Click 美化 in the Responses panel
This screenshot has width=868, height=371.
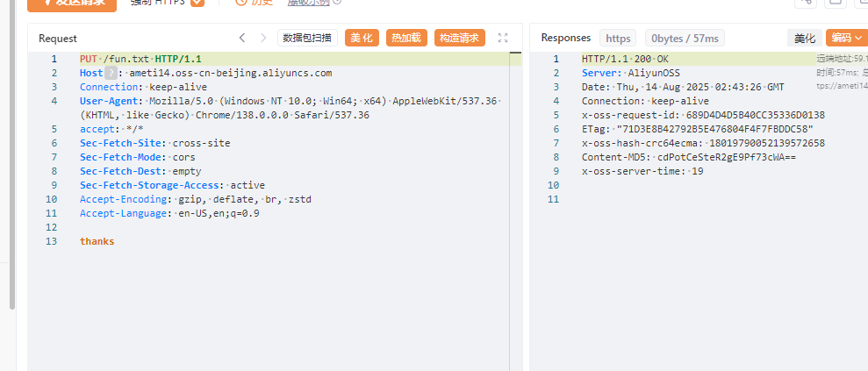tap(805, 38)
